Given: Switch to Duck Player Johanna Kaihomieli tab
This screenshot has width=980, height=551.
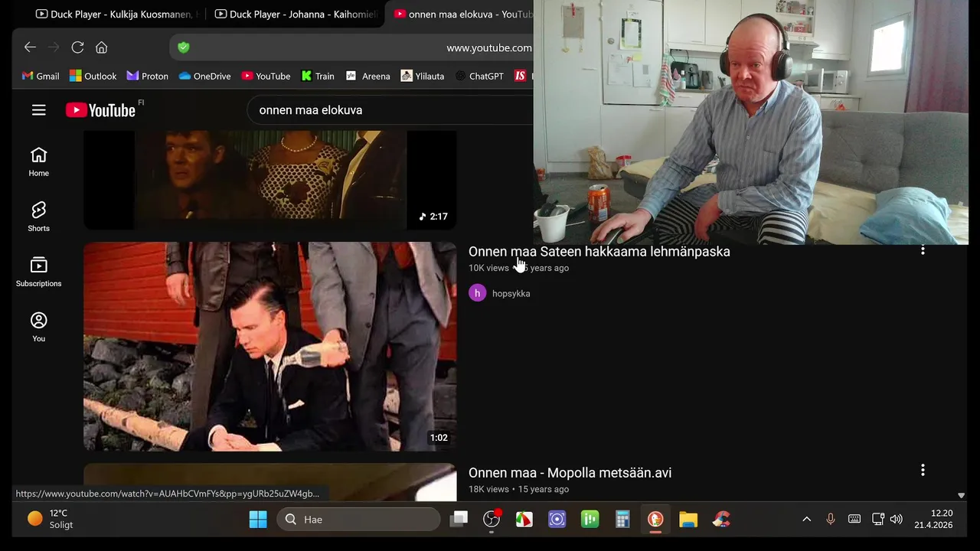Looking at the screenshot, I should (297, 15).
